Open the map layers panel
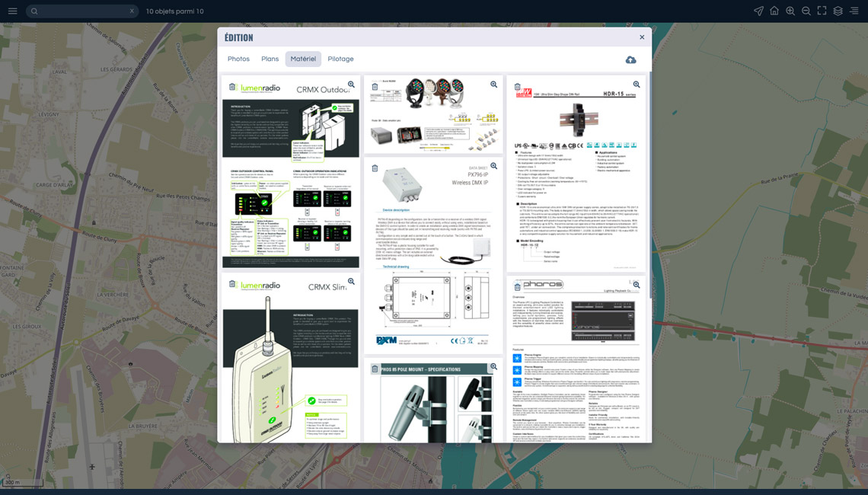868x495 pixels. click(838, 11)
